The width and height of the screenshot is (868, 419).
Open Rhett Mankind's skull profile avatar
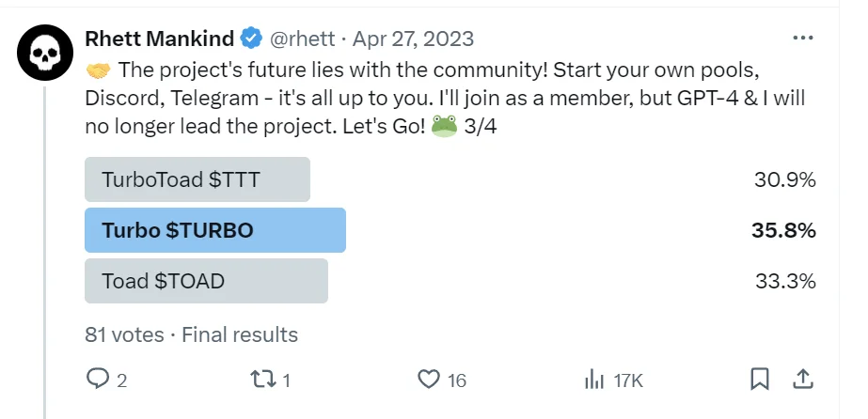(x=45, y=53)
